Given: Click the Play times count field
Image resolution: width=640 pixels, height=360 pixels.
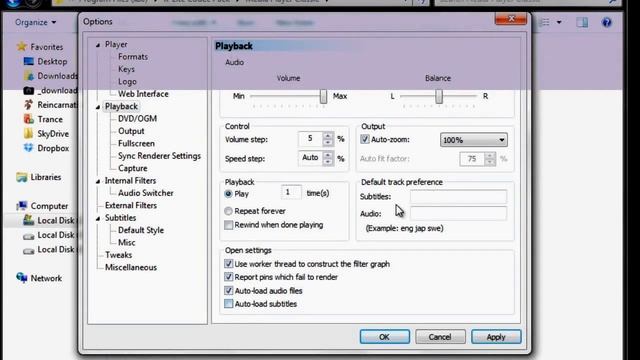Looking at the screenshot, I should tap(291, 192).
